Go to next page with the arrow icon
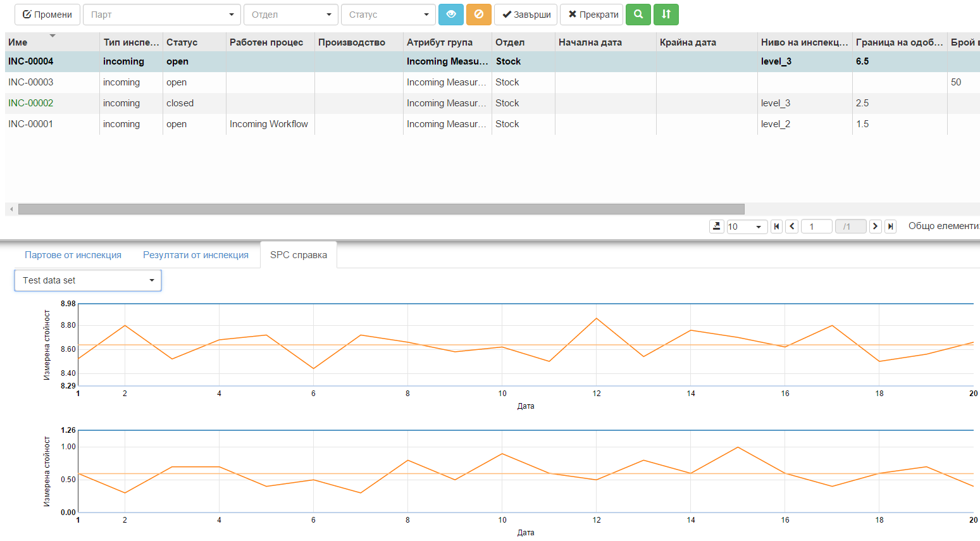The width and height of the screenshot is (980, 541). click(875, 226)
